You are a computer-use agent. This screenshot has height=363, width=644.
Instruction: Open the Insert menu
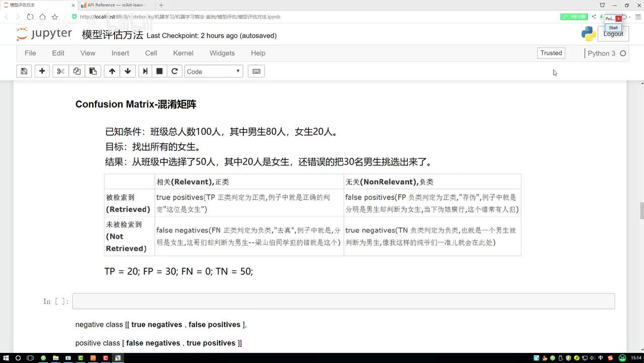click(120, 53)
